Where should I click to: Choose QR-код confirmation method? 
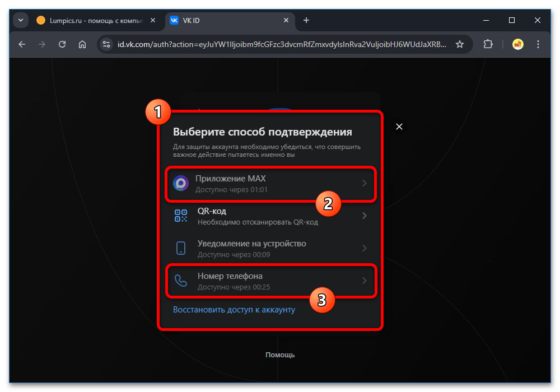(x=270, y=216)
